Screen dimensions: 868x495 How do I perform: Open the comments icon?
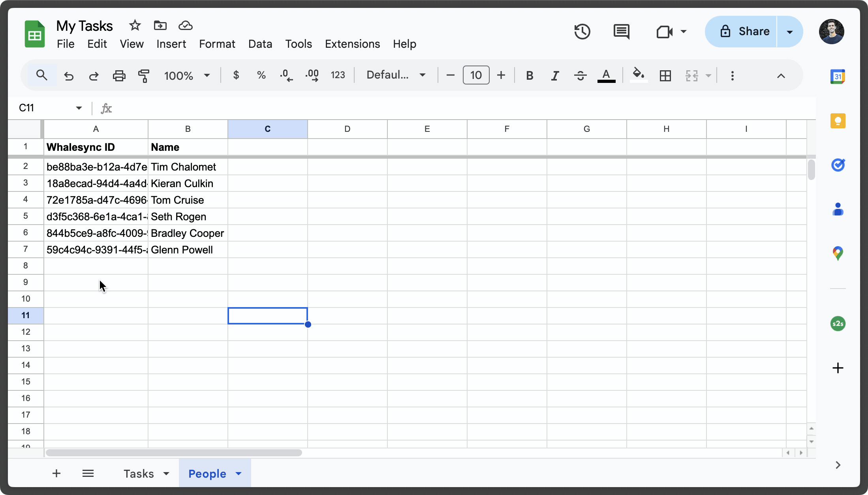pyautogui.click(x=621, y=32)
